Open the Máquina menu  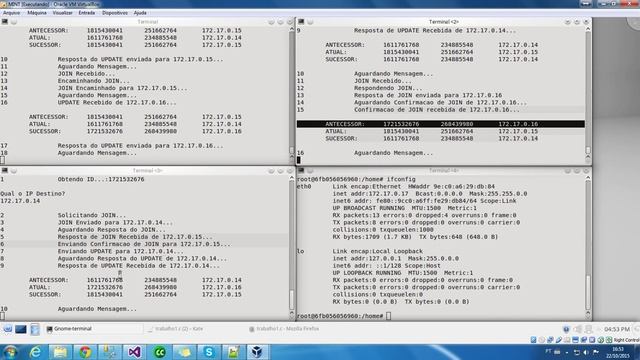37,13
